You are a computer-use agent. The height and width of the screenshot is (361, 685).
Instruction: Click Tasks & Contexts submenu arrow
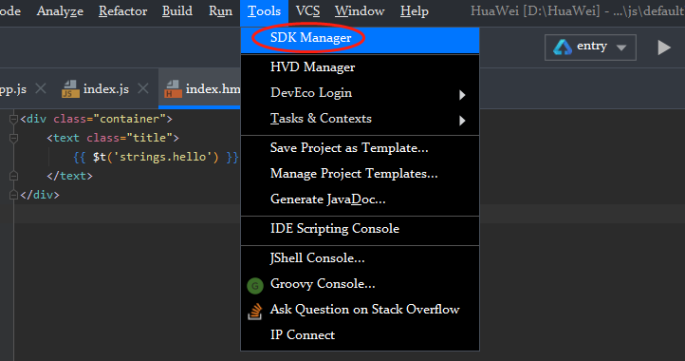coord(462,121)
